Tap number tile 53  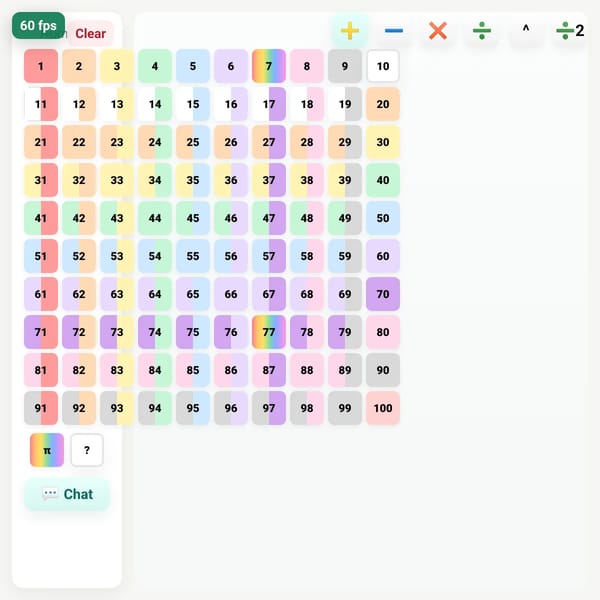pyautogui.click(x=117, y=256)
